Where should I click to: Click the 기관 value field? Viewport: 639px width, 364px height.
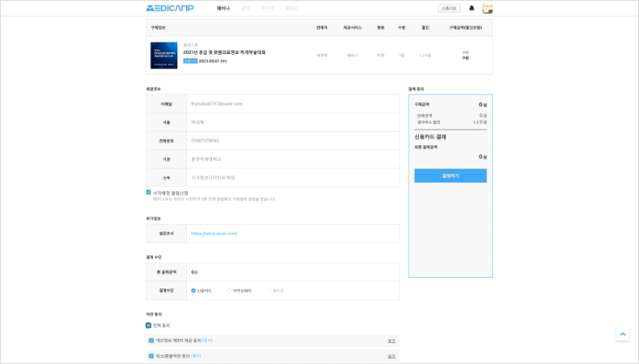click(x=293, y=159)
